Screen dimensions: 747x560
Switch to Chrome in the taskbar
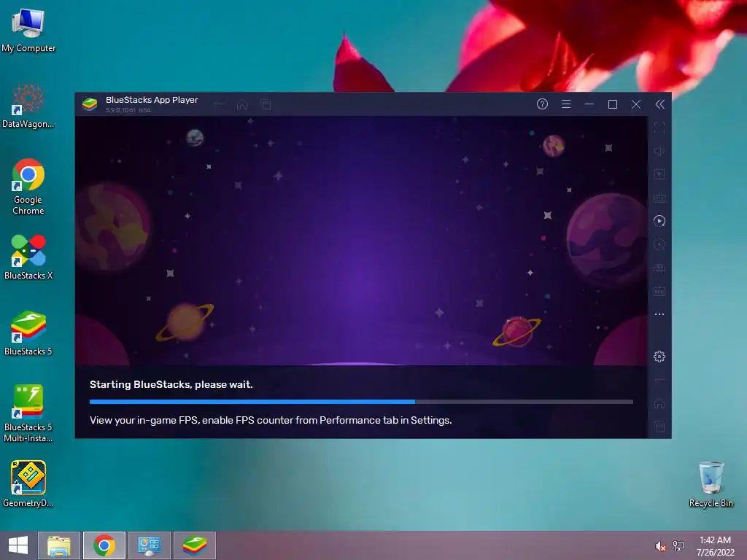[104, 545]
